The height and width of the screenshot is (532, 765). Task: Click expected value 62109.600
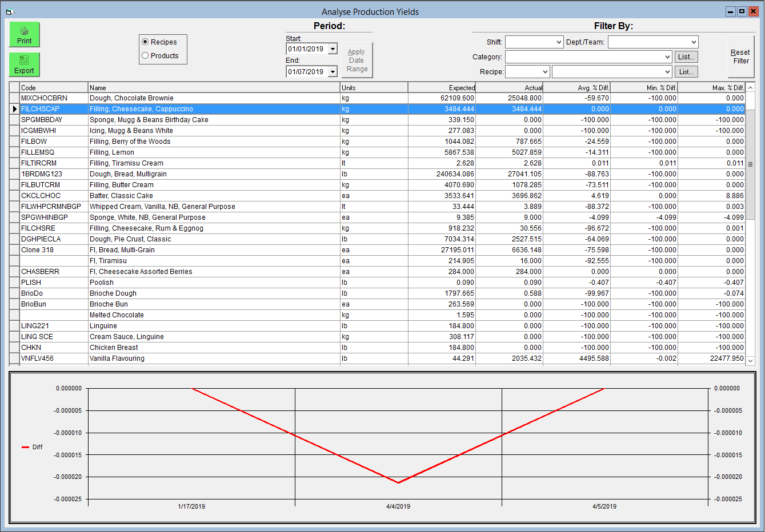pos(442,98)
